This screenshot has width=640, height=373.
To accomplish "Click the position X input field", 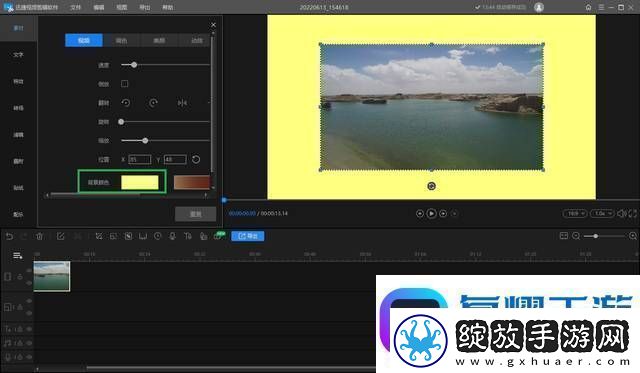I will tap(140, 160).
